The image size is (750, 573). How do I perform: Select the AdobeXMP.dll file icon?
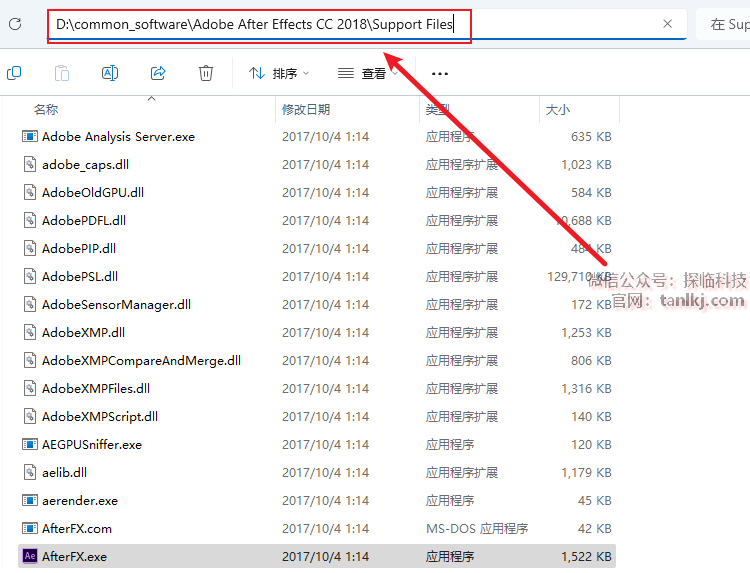30,332
